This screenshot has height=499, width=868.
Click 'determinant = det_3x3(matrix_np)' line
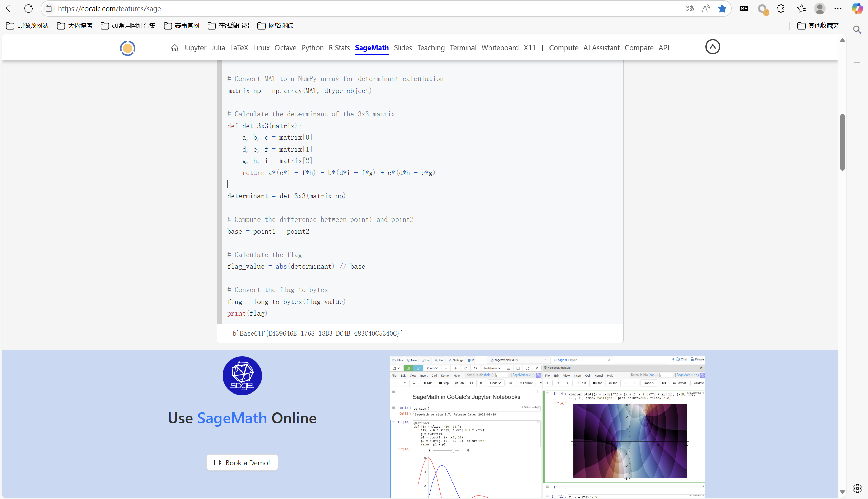(x=287, y=196)
